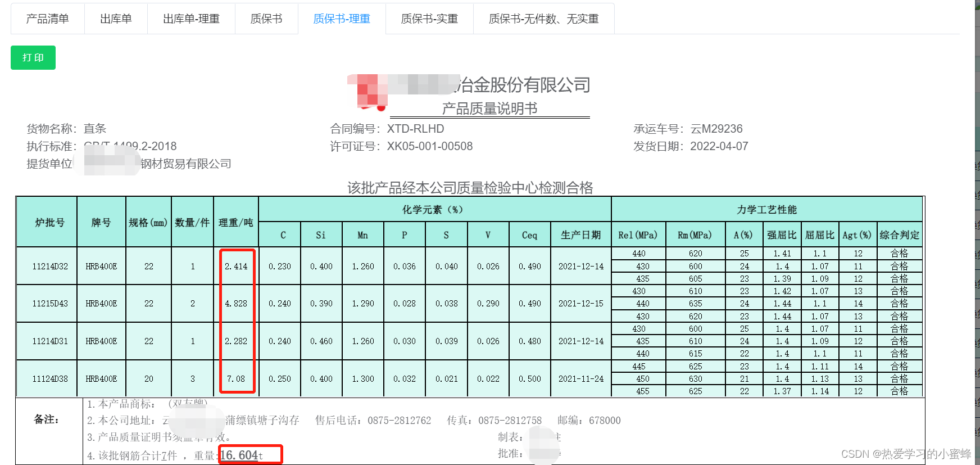980x465 pixels.
Task: Click the theoretical weight cell 2.282
Action: click(236, 341)
